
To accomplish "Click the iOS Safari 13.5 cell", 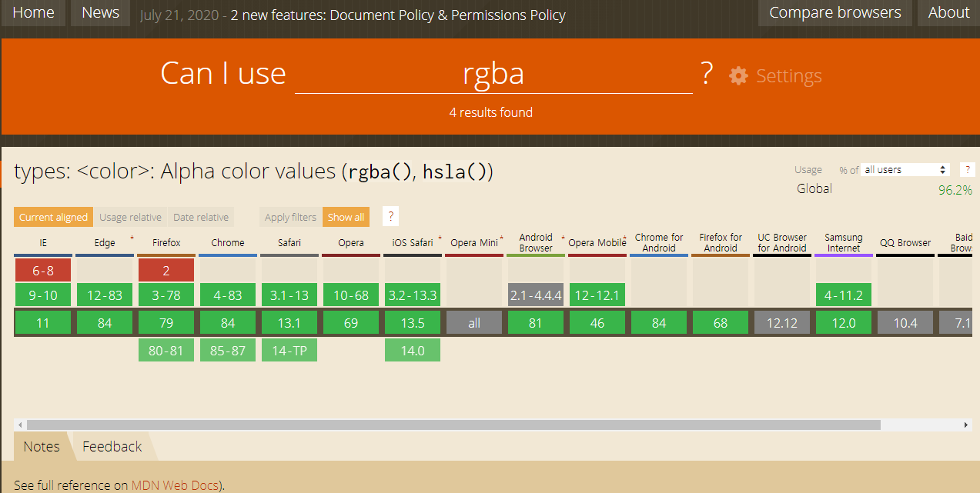I will pos(413,323).
